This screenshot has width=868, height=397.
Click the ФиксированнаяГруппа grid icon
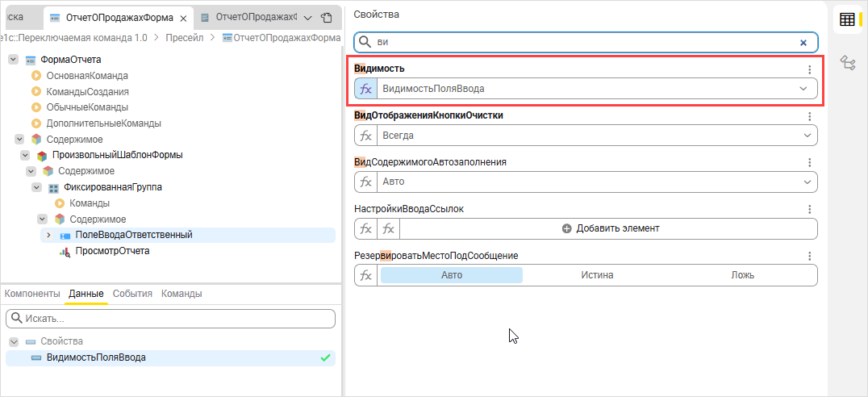pyautogui.click(x=54, y=188)
